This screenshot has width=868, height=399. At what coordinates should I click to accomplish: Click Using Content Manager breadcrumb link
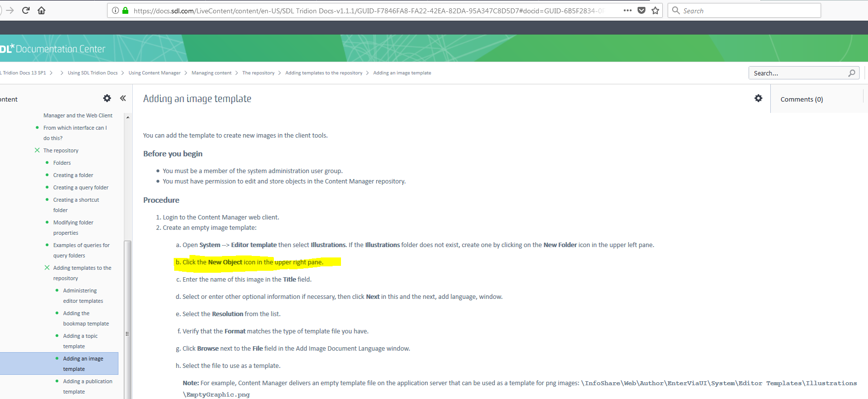pos(154,73)
